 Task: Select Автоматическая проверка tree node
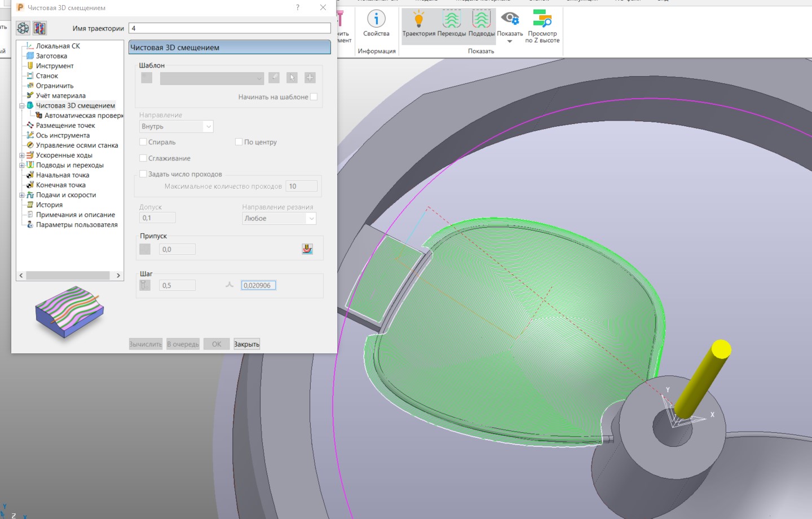pos(83,116)
